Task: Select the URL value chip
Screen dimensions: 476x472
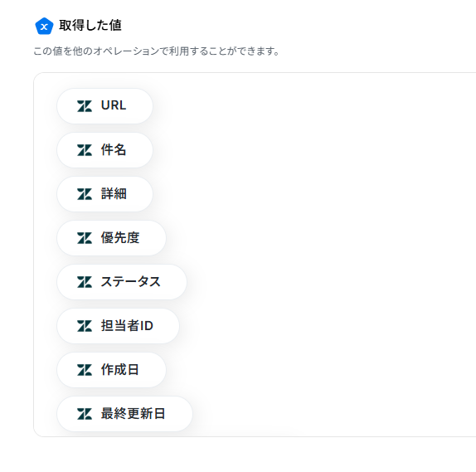Action: point(104,106)
